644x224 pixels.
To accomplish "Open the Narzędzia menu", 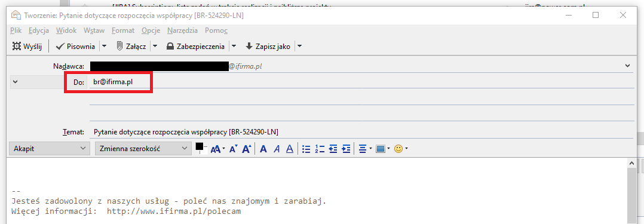I will click(182, 30).
